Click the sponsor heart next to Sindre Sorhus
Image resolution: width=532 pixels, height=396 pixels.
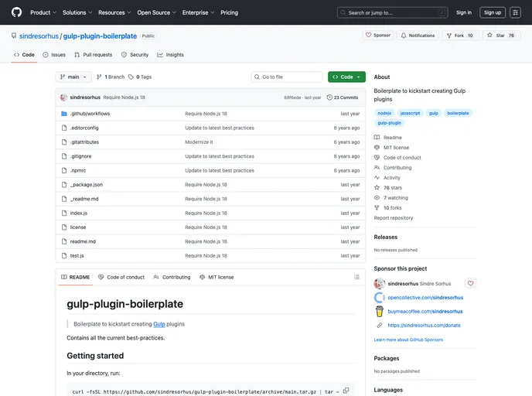pos(470,283)
